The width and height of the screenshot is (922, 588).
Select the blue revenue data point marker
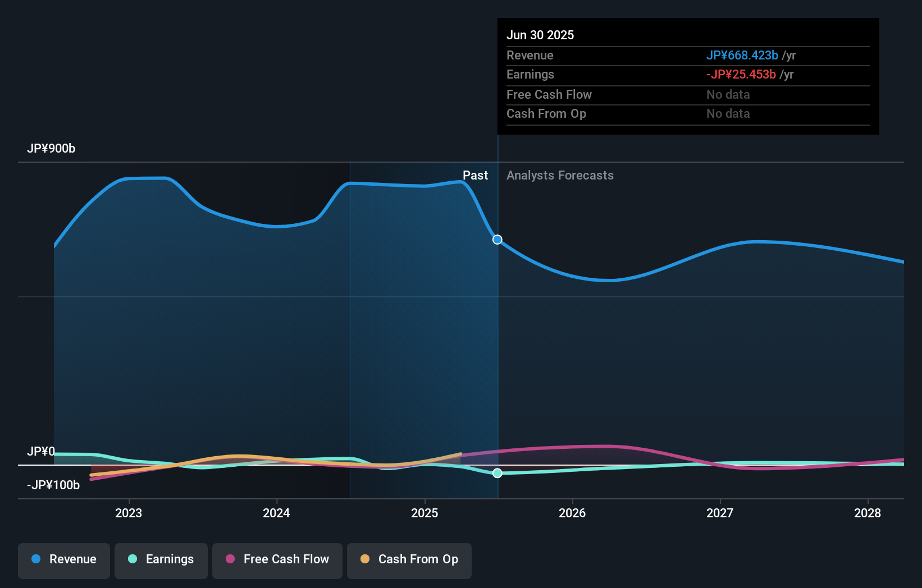click(497, 240)
